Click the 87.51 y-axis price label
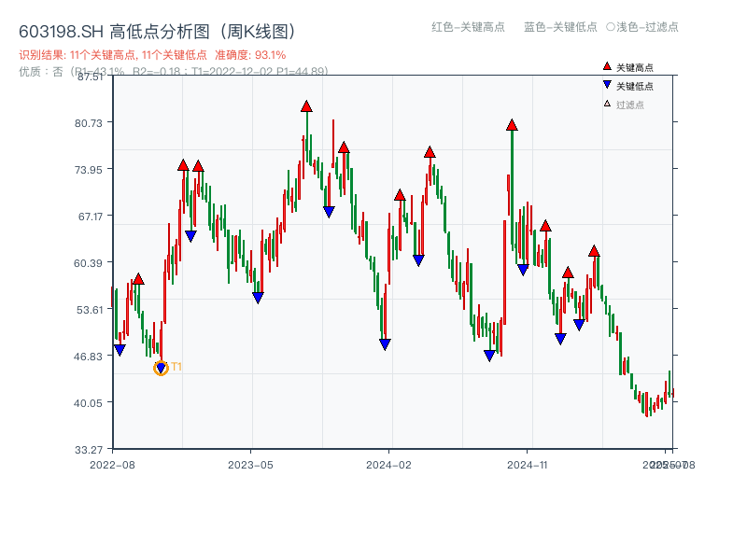Image resolution: width=747 pixels, height=560 pixels. coord(90,78)
